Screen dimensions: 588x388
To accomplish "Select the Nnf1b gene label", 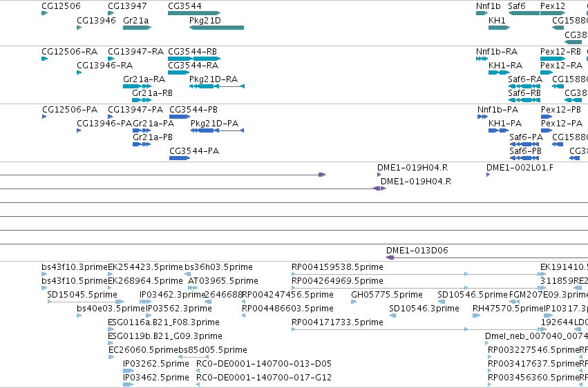I will click(x=489, y=6).
